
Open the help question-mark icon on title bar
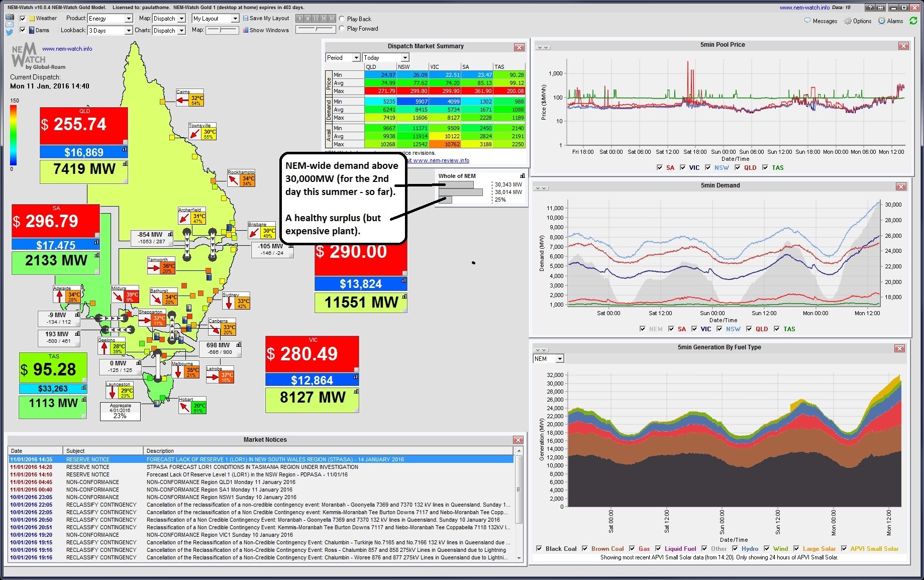pos(870,8)
